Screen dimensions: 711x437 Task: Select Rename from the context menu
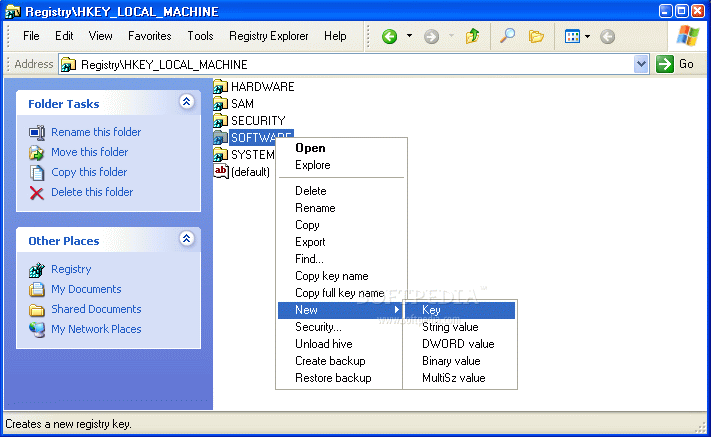[341, 208]
